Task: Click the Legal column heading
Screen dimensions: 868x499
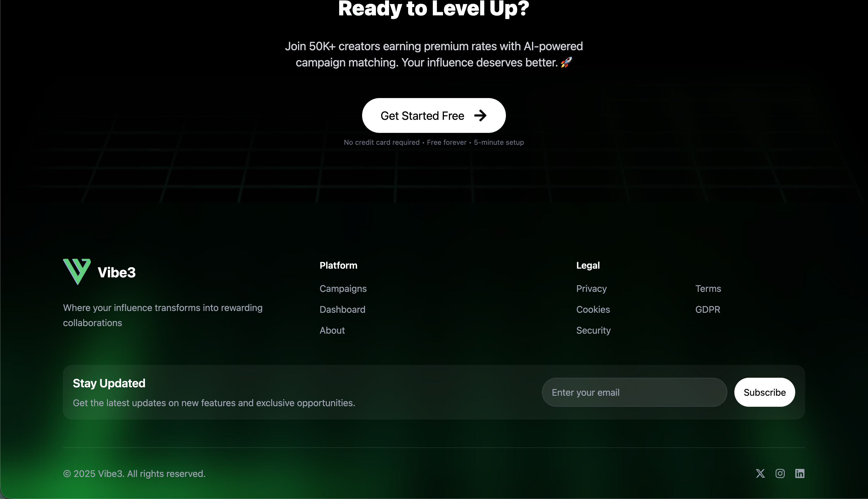Action: pyautogui.click(x=588, y=265)
